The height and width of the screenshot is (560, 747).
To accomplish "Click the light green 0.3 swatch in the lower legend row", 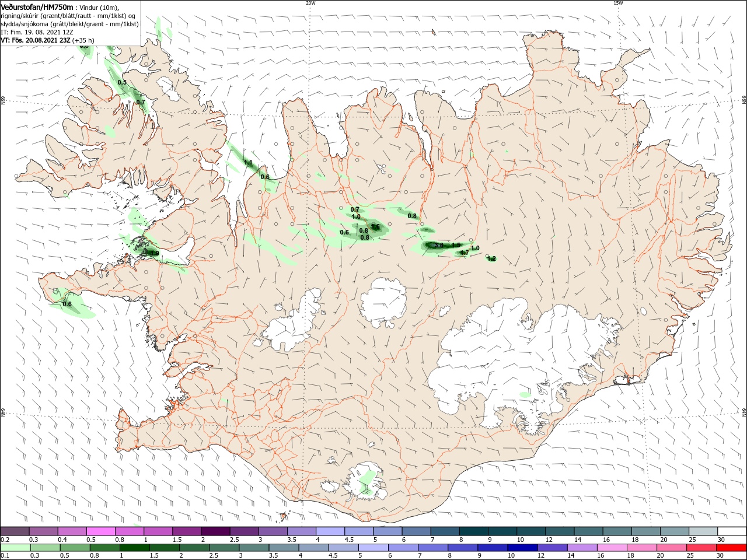I will [46, 548].
